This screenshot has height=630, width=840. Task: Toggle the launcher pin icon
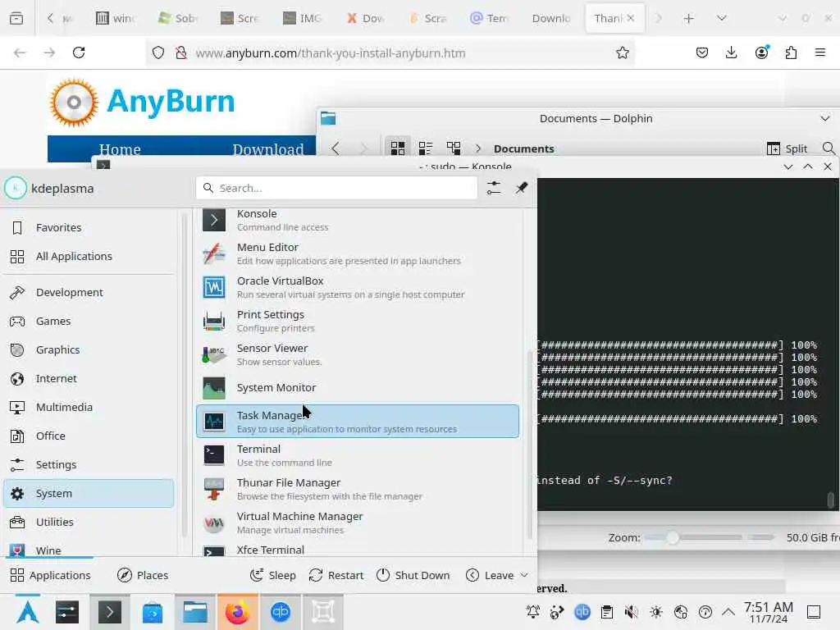(x=521, y=188)
